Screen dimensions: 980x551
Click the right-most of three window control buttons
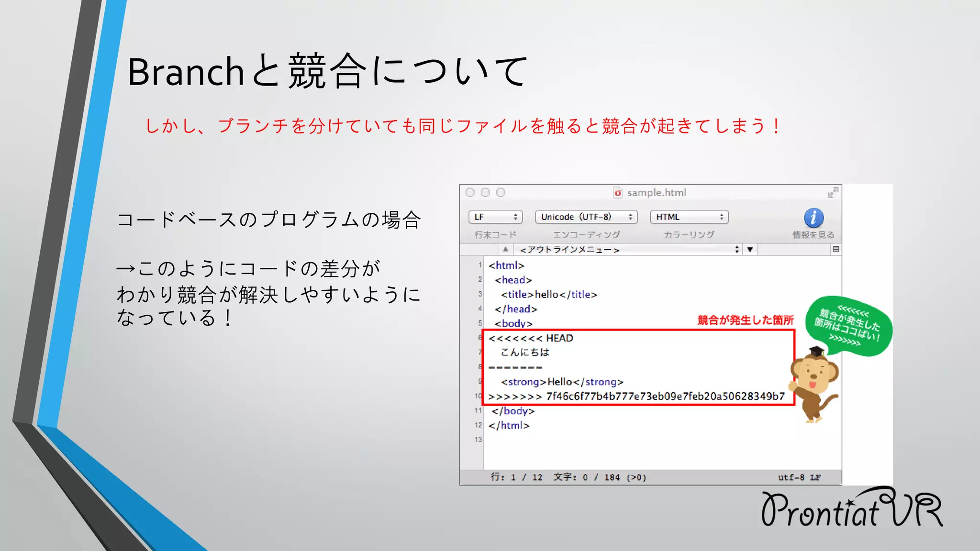click(x=501, y=192)
